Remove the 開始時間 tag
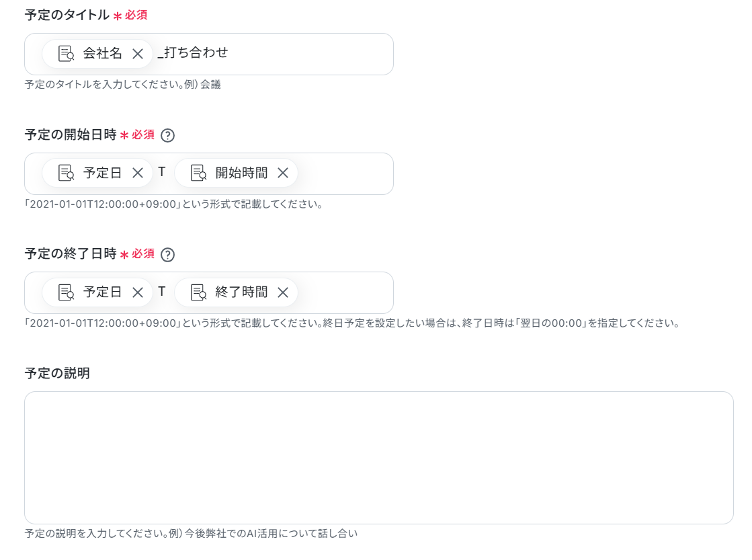Viewport: 752px width, 560px height. tap(283, 173)
